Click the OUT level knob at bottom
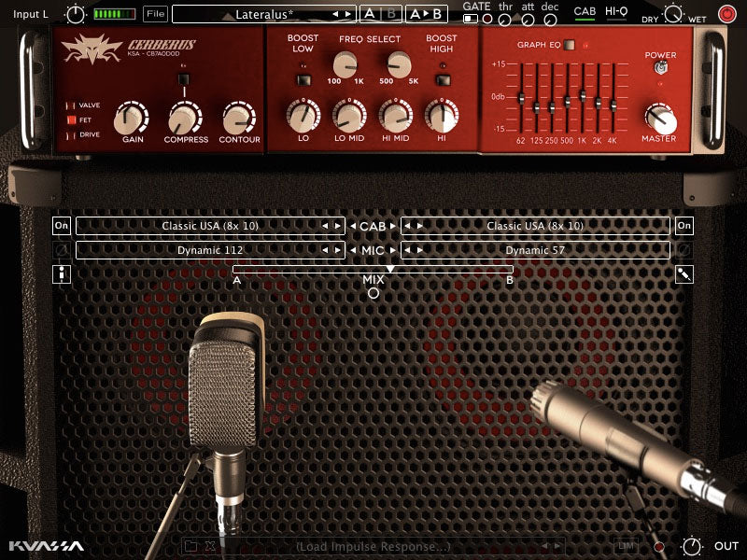 [x=692, y=546]
